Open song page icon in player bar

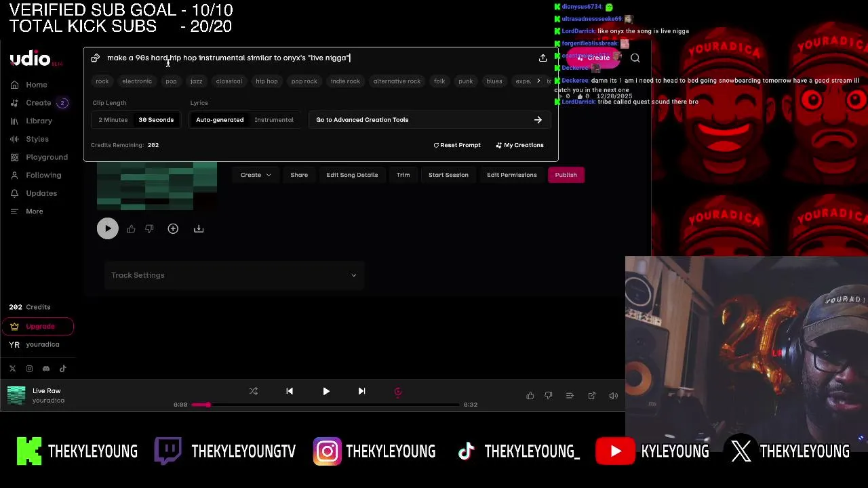[x=592, y=396]
